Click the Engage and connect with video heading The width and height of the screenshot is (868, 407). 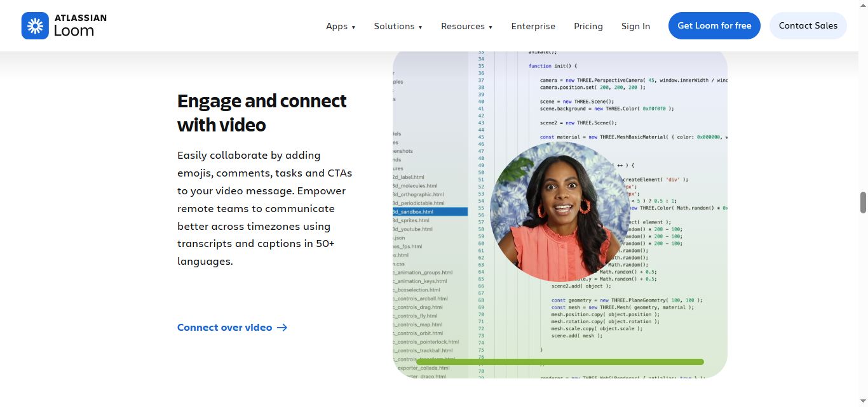point(262,113)
